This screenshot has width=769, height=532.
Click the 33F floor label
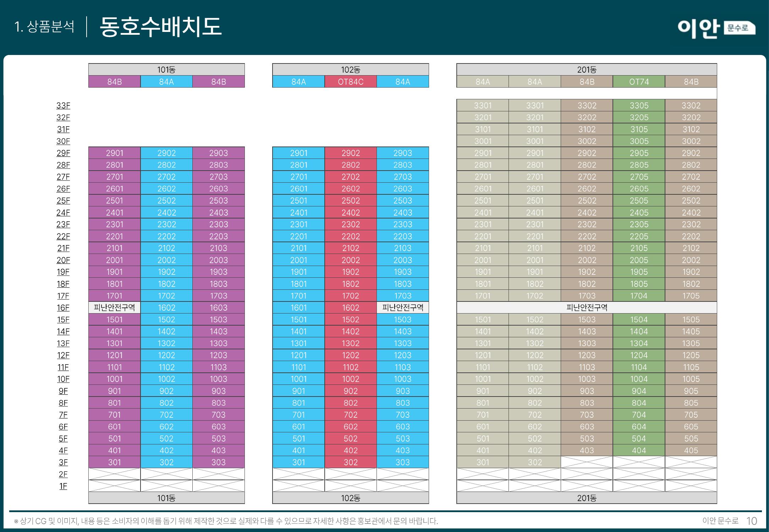coord(63,106)
